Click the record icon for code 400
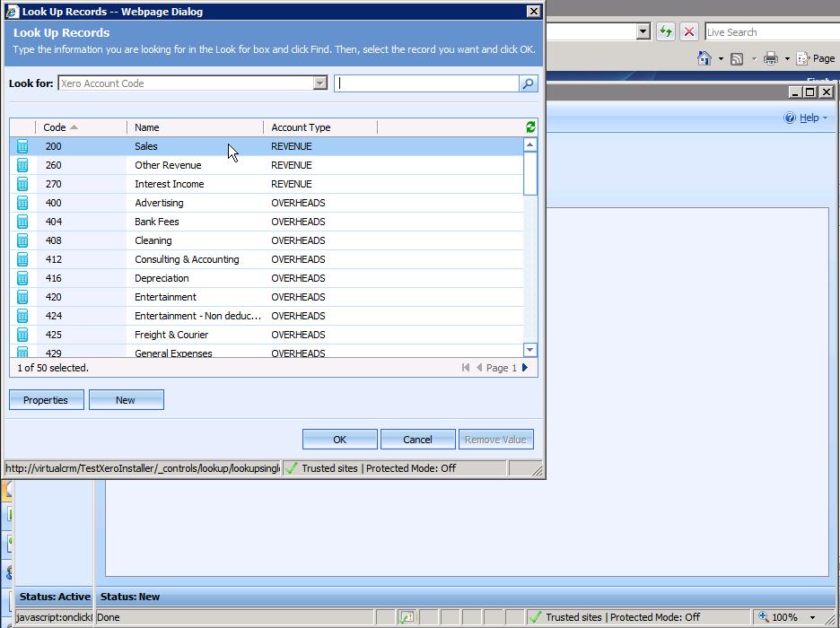 pos(22,203)
